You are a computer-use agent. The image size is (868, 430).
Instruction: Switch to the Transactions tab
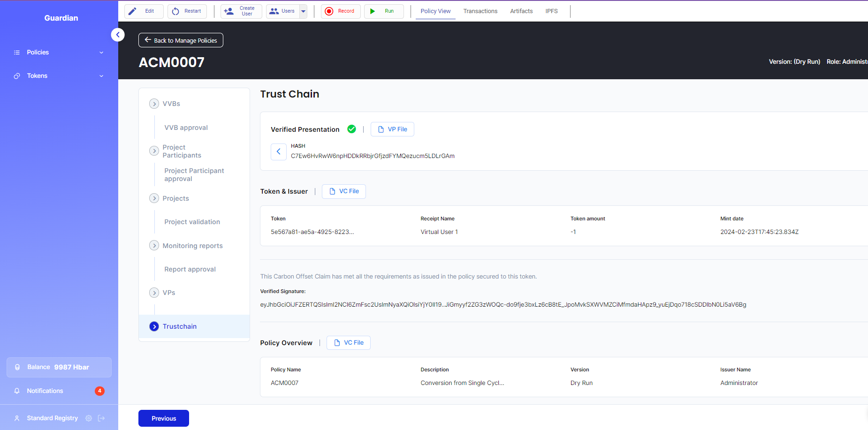480,11
